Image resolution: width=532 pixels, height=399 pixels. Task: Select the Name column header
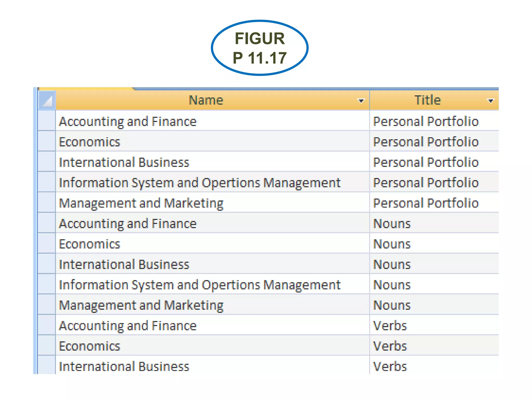pos(206,100)
